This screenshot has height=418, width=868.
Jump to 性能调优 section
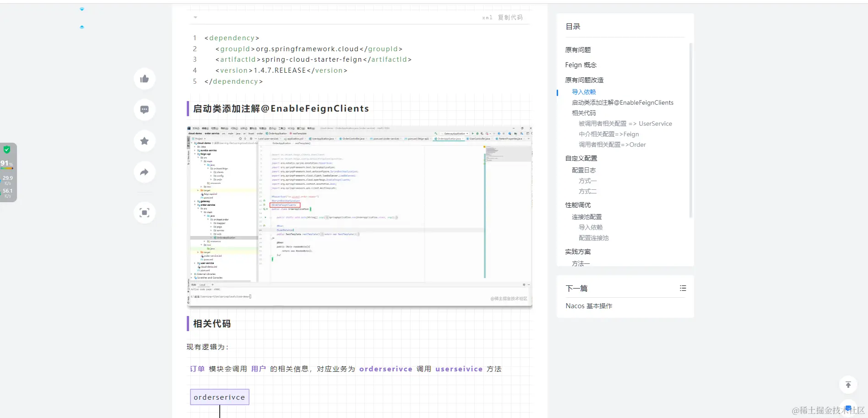(578, 205)
